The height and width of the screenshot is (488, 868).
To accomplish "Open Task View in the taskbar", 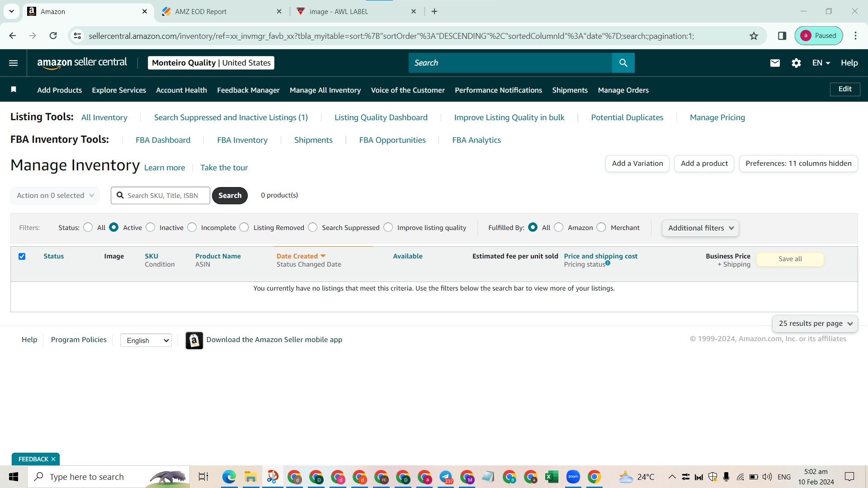I will tap(203, 477).
